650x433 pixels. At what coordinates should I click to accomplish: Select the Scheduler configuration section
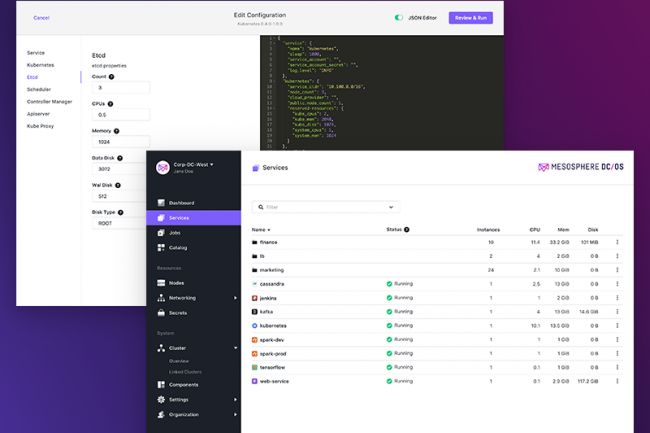pos(39,90)
